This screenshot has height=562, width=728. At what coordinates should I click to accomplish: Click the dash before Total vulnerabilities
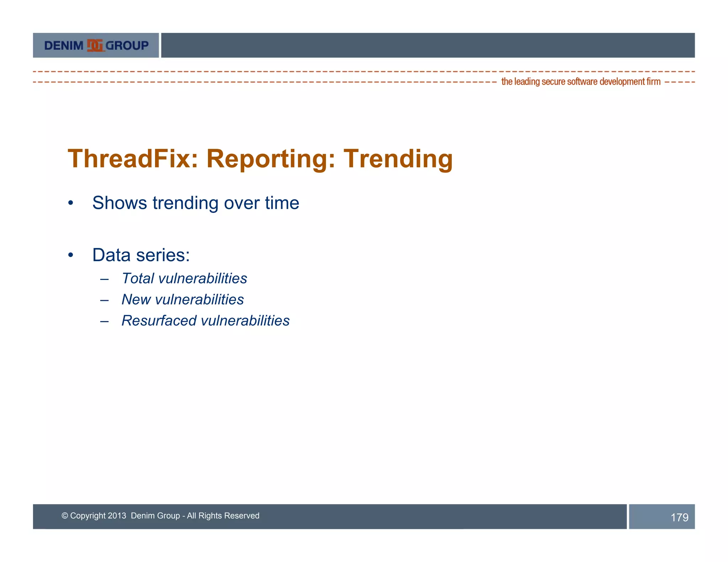coord(104,279)
